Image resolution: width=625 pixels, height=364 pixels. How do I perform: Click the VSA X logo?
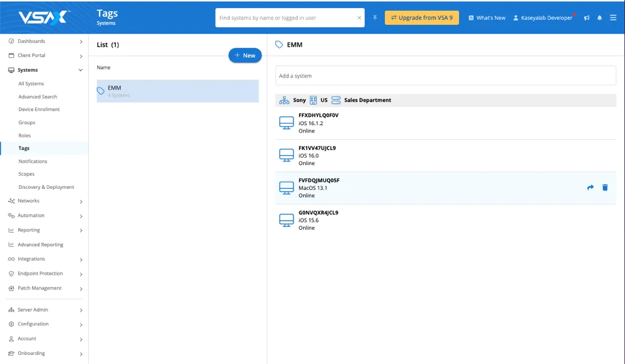click(x=44, y=17)
